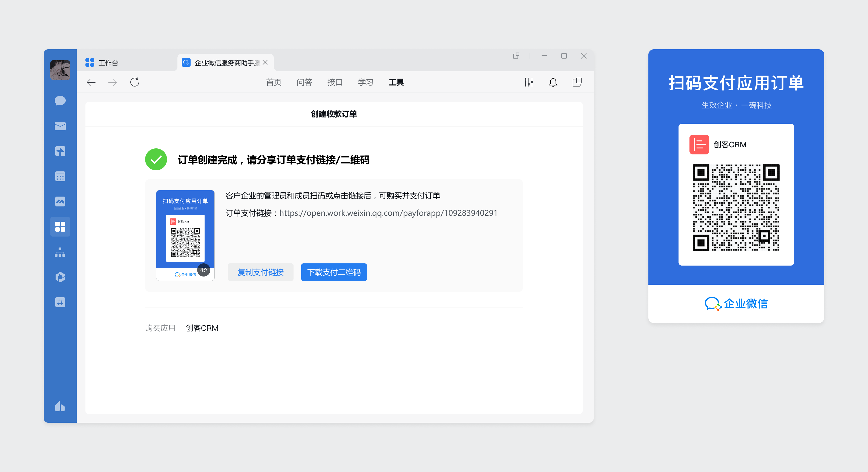868x472 pixels.
Task: Reload the page with refresh icon
Action: point(135,82)
